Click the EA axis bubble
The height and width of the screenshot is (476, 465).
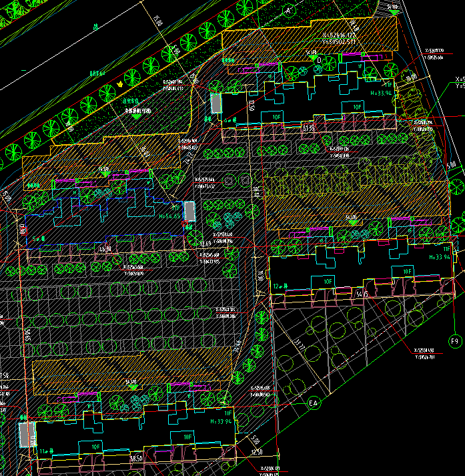(314, 403)
